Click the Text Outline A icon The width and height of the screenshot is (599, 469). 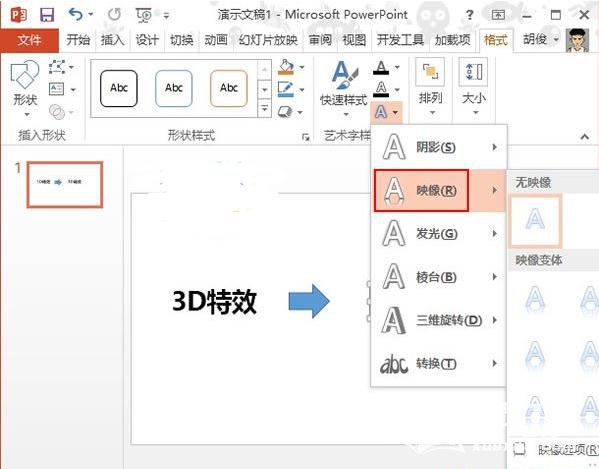point(381,89)
